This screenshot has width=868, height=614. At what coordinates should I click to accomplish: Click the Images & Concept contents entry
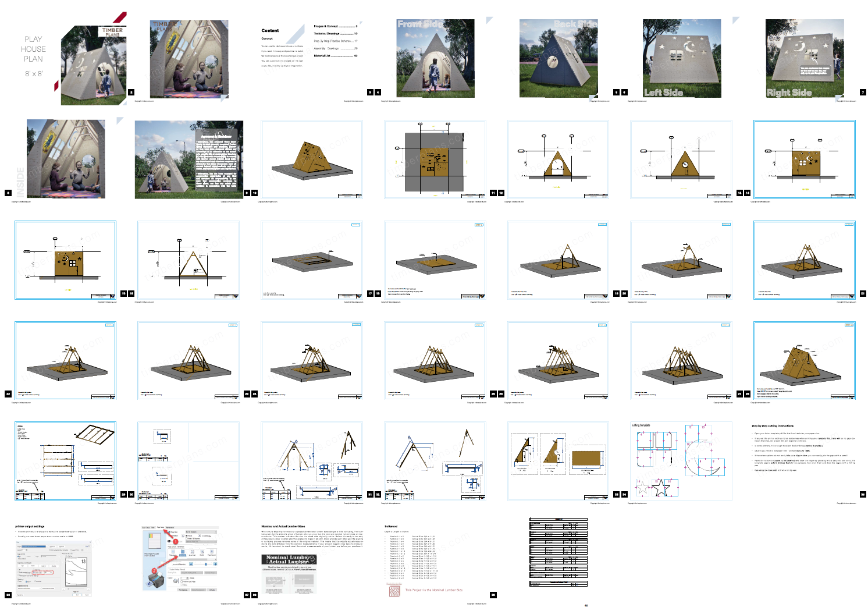[326, 26]
